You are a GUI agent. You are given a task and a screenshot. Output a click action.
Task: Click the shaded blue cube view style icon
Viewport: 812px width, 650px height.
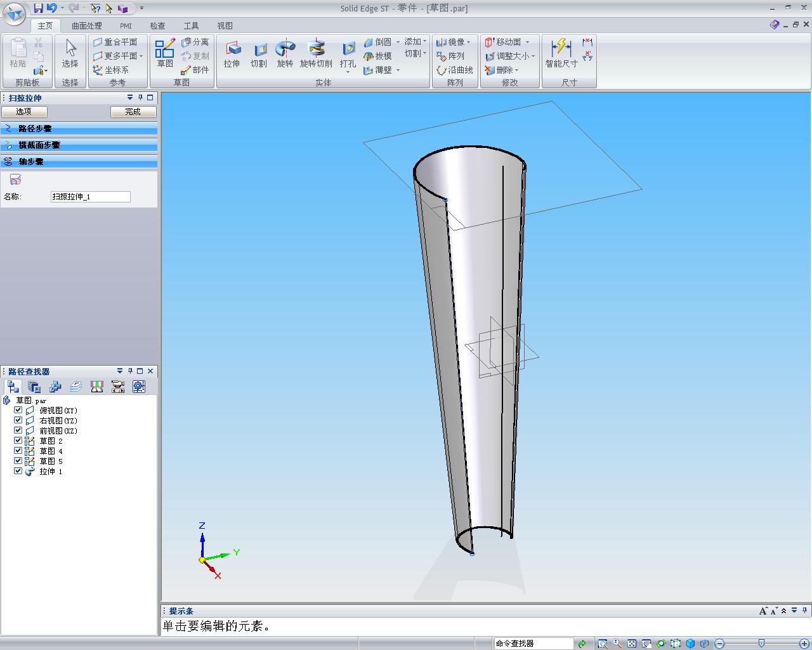690,644
